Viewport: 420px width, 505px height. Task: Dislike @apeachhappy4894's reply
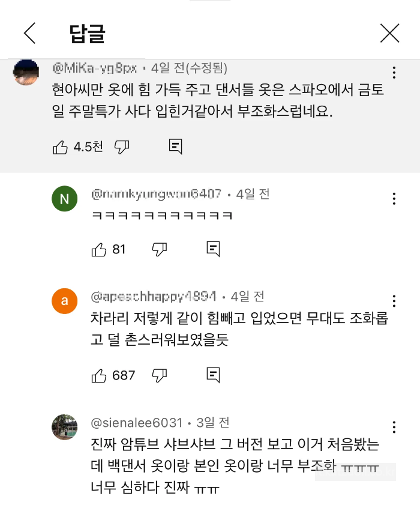[x=159, y=374]
